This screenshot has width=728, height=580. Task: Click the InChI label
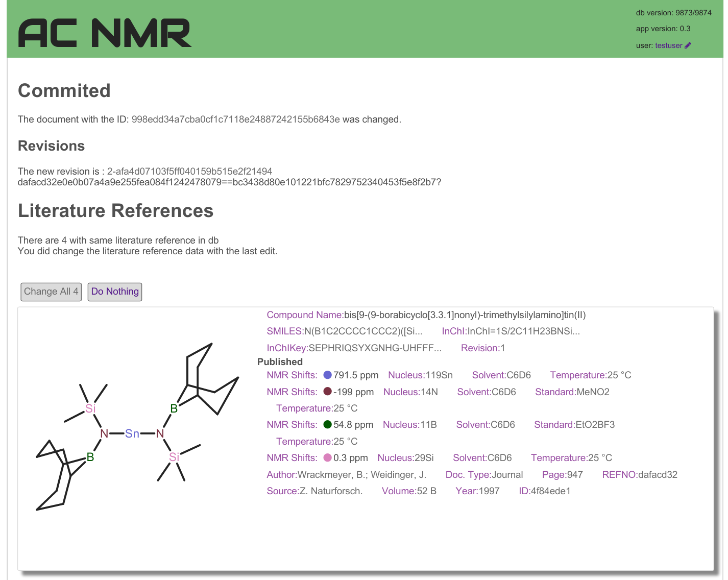(454, 331)
